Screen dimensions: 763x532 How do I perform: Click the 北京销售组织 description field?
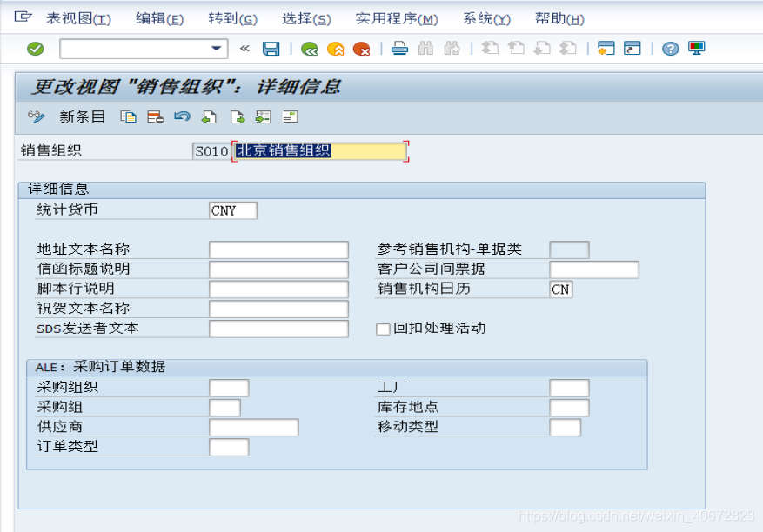pyautogui.click(x=320, y=151)
